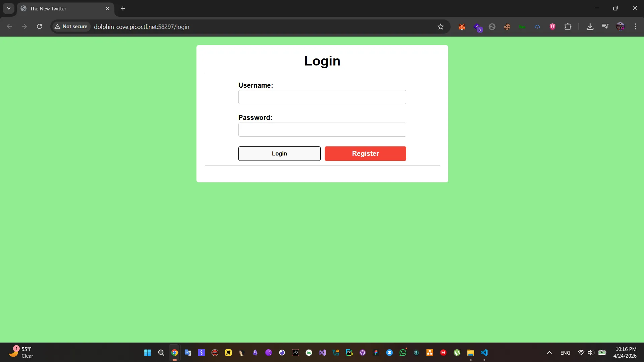Open the pink shield U extension
Image resolution: width=644 pixels, height=362 pixels.
click(x=552, y=27)
